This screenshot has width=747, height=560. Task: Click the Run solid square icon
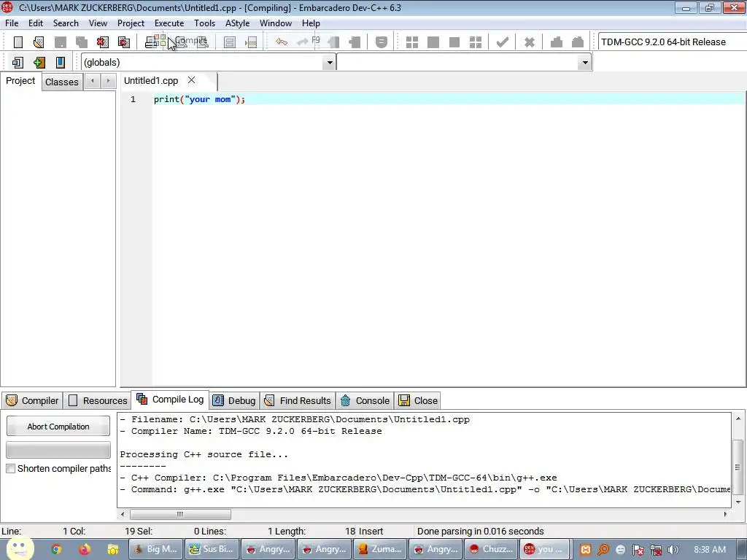[433, 42]
